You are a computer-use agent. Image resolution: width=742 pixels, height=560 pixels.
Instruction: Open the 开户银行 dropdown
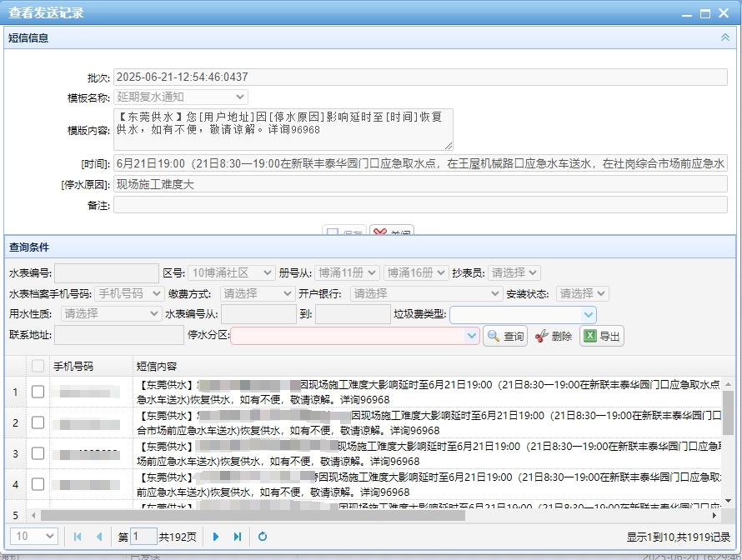click(426, 293)
